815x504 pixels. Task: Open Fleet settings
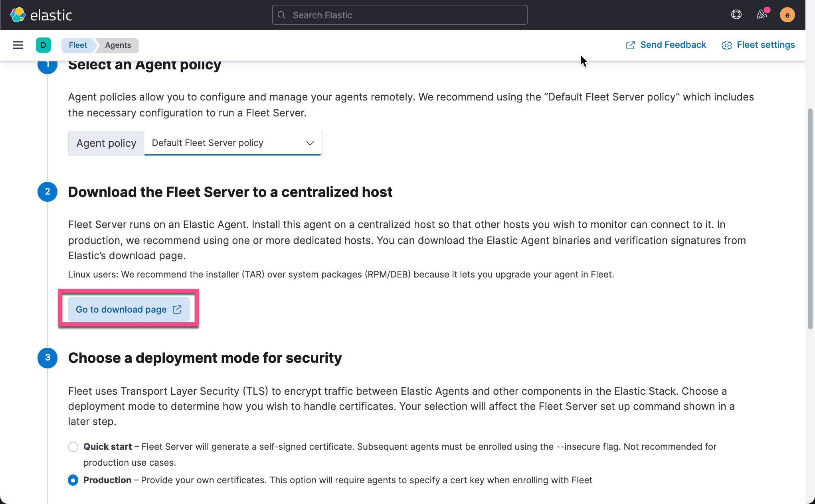tap(766, 45)
